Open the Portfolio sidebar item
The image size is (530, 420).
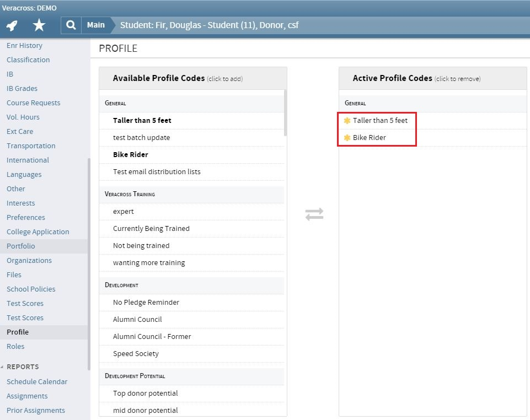coord(20,246)
